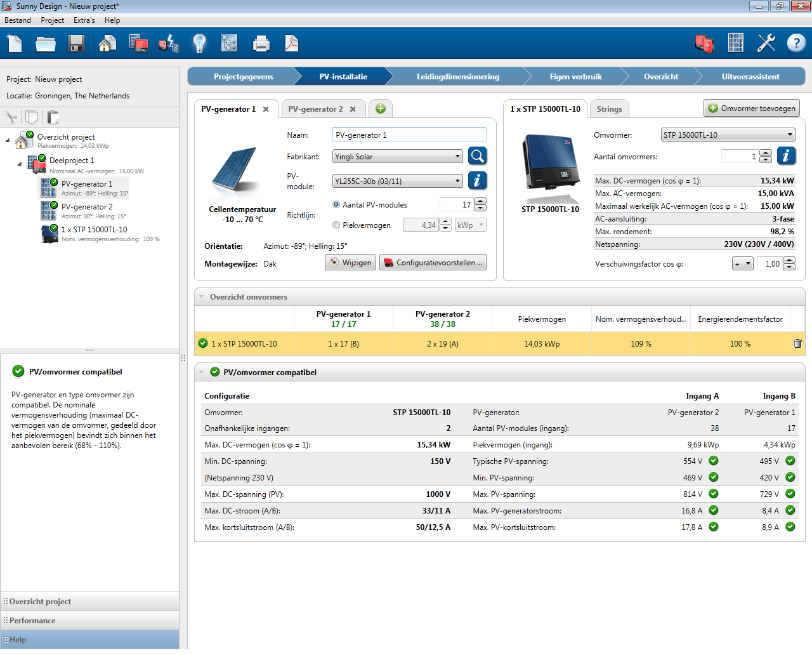Viewport: 812px width, 655px height.
Task: Collapse the Overzicht omvormers section
Action: [201, 296]
